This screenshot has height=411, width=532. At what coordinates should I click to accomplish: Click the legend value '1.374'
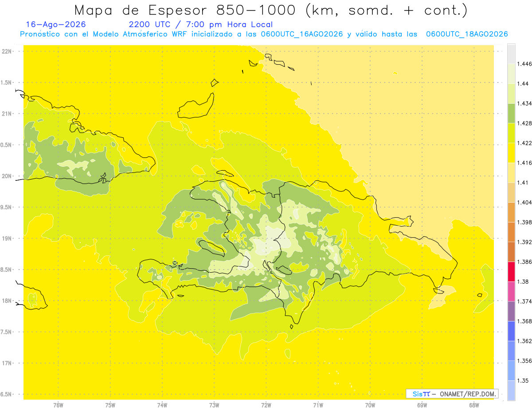(x=524, y=301)
